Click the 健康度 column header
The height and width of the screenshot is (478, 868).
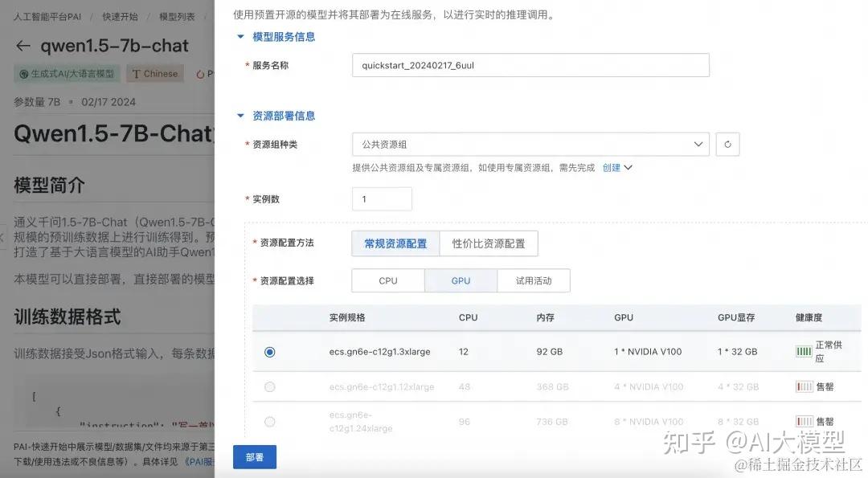click(x=809, y=317)
